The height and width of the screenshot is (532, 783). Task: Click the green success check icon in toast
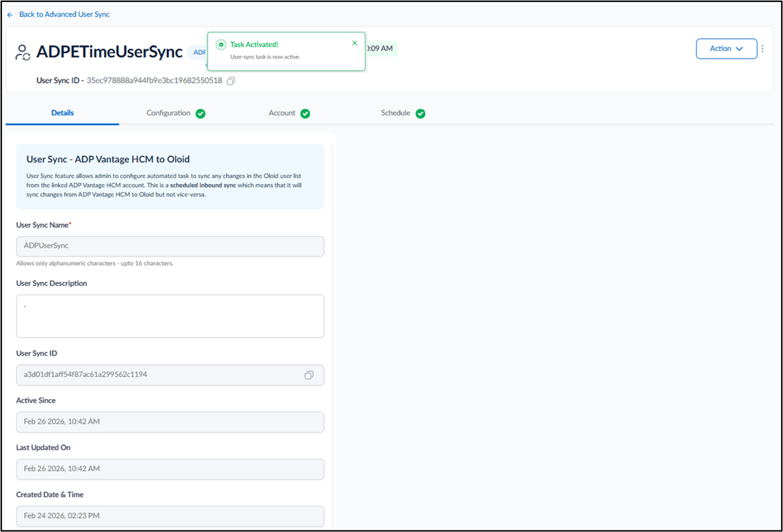pos(221,45)
